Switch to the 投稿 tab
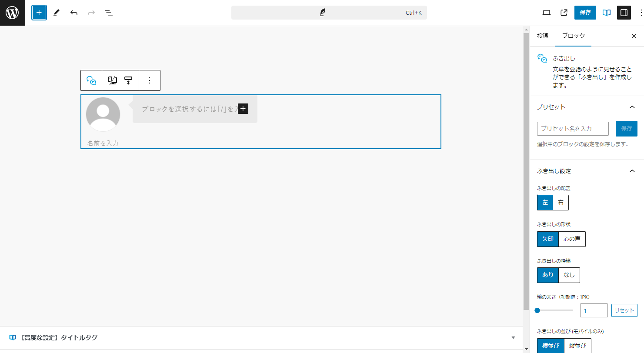 tap(543, 36)
